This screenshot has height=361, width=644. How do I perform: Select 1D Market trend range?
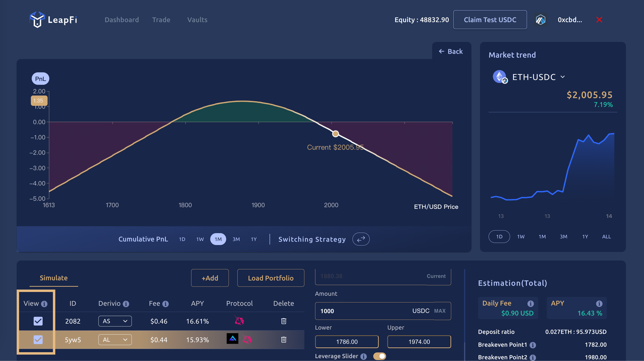pos(499,237)
